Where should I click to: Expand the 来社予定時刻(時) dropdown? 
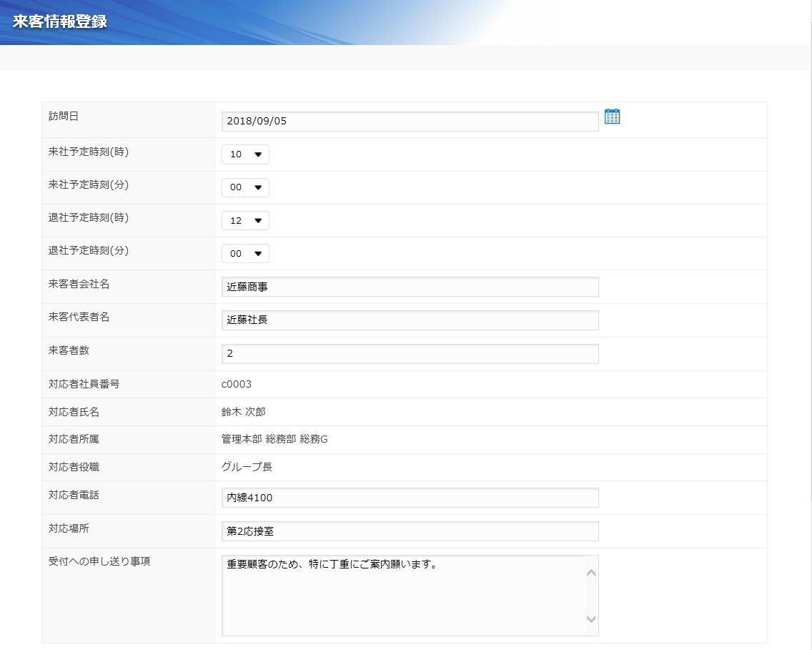pos(245,154)
